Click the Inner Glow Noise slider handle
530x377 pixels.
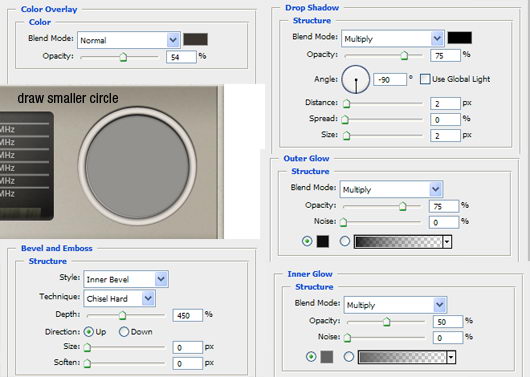pos(347,338)
